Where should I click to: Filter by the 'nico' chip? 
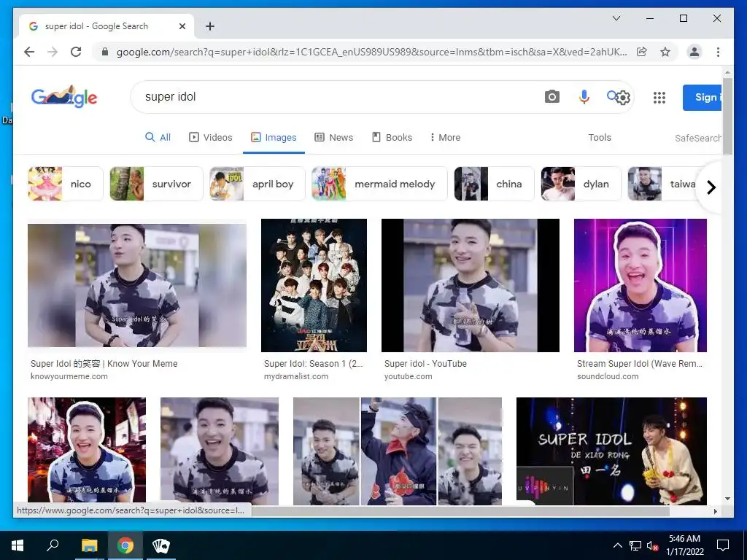pyautogui.click(x=65, y=184)
